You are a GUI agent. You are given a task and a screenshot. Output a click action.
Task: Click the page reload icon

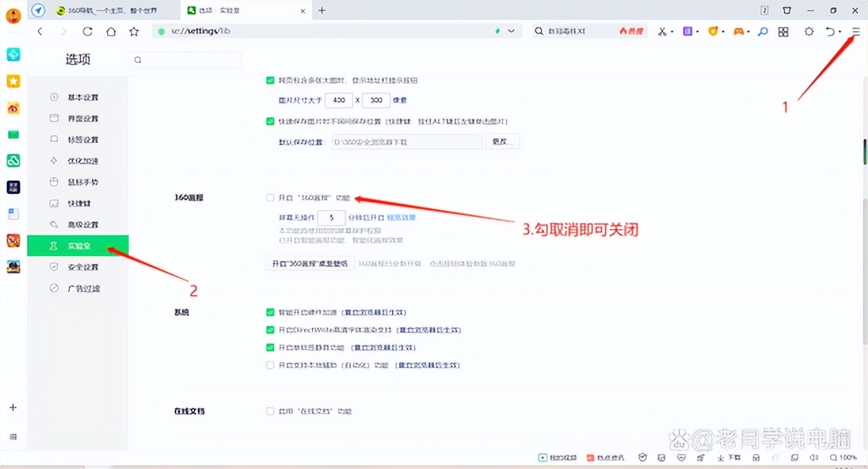point(87,31)
